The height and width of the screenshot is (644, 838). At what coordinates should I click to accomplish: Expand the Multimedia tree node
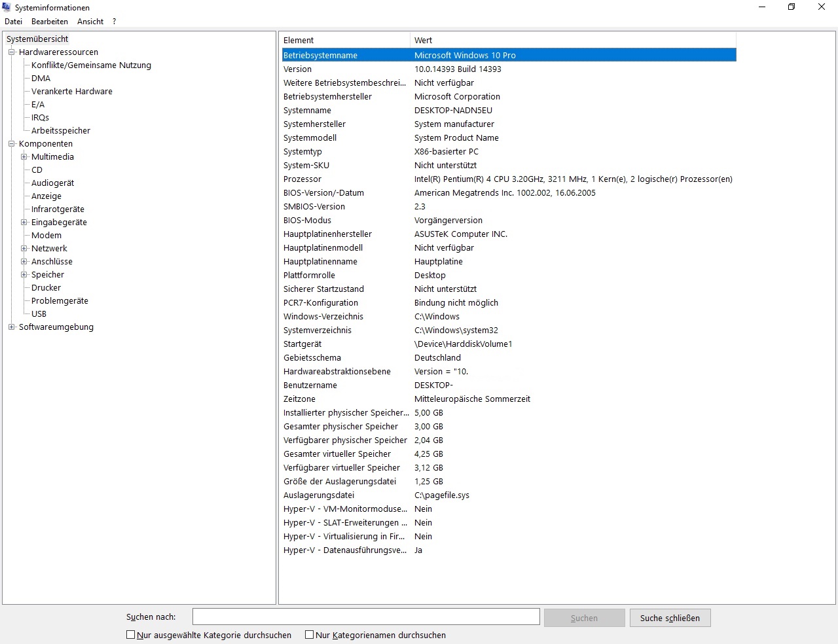(x=24, y=157)
